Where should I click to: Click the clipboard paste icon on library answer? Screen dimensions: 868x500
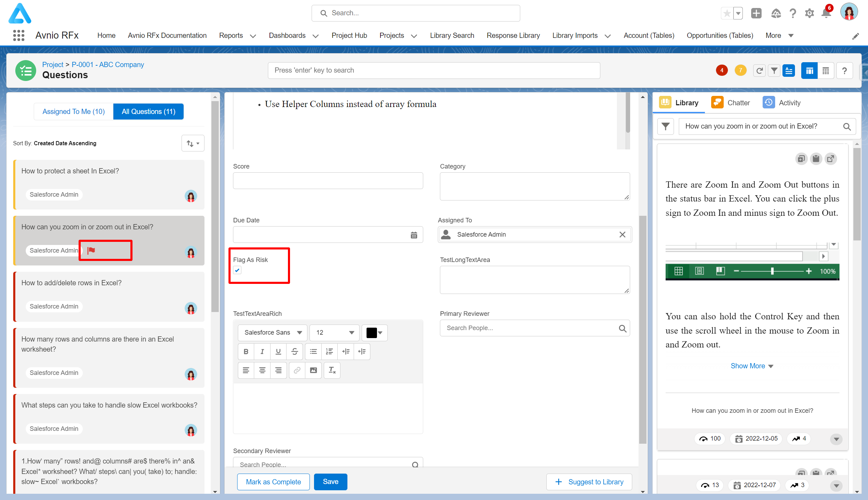coord(816,159)
